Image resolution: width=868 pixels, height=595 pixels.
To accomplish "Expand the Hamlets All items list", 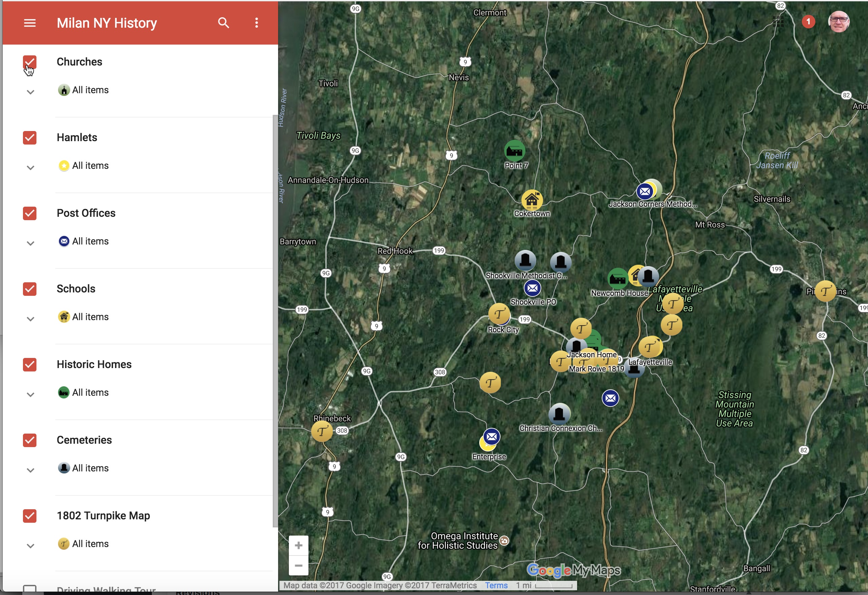I will pos(31,167).
